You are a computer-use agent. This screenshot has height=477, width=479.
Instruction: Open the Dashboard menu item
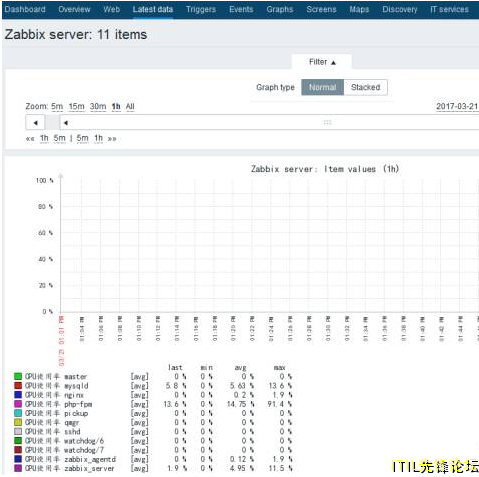point(25,9)
